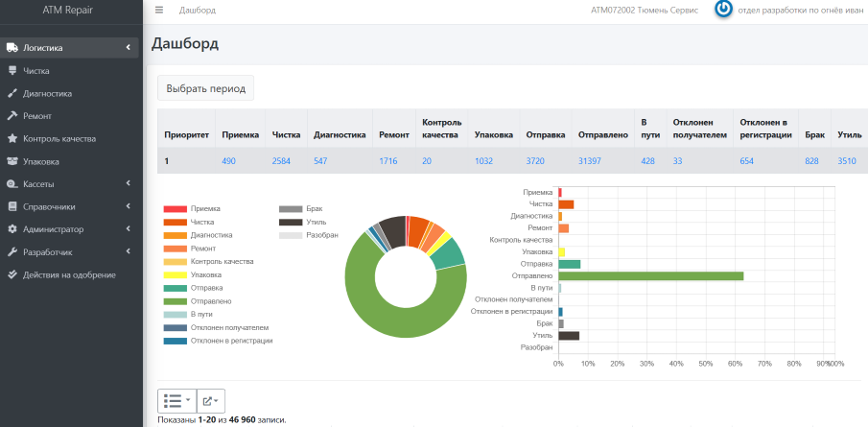This screenshot has height=427, width=868.
Task: Click the box icon beside Упаковка
Action: click(12, 161)
